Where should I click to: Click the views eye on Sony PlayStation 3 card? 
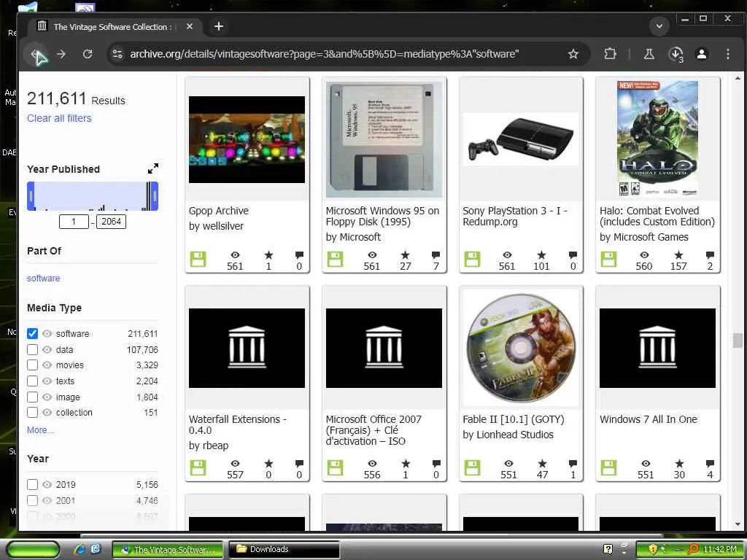pos(507,255)
